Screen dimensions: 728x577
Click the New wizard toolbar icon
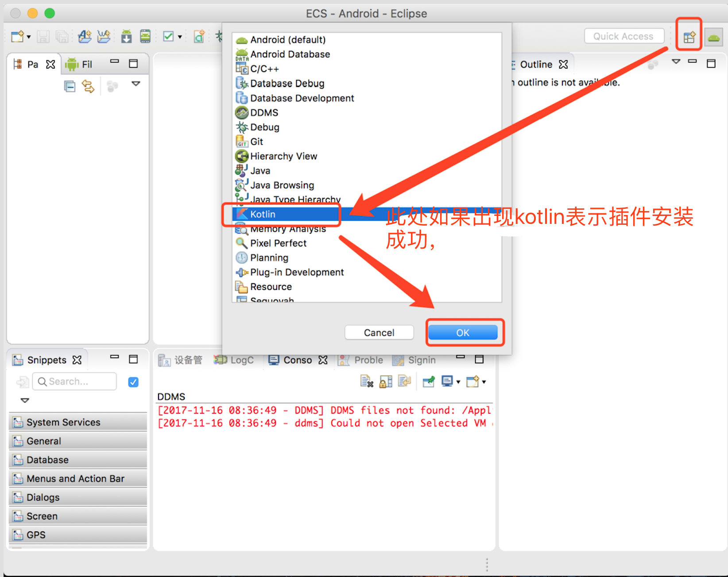17,37
